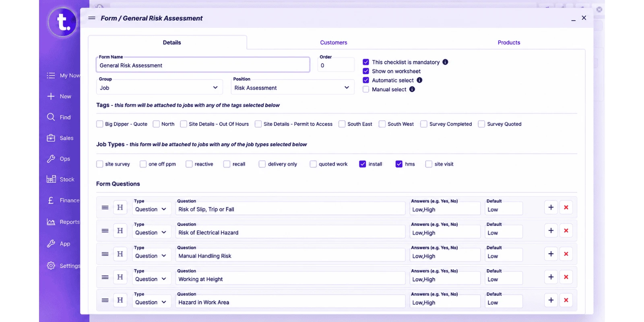Screen dimensions: 644x322
Task: Open the Ops wrench icon
Action: tap(51, 159)
